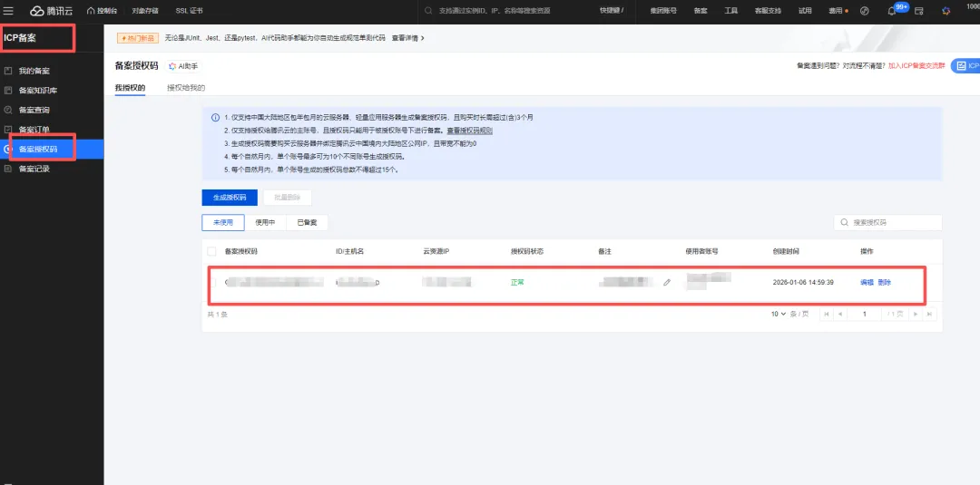The width and height of the screenshot is (980, 485).
Task: Open the hamburger menu in top-left corner
Action: [x=8, y=10]
